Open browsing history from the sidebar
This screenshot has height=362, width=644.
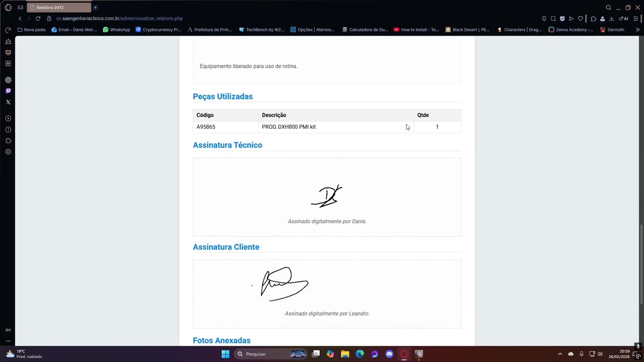[8, 130]
